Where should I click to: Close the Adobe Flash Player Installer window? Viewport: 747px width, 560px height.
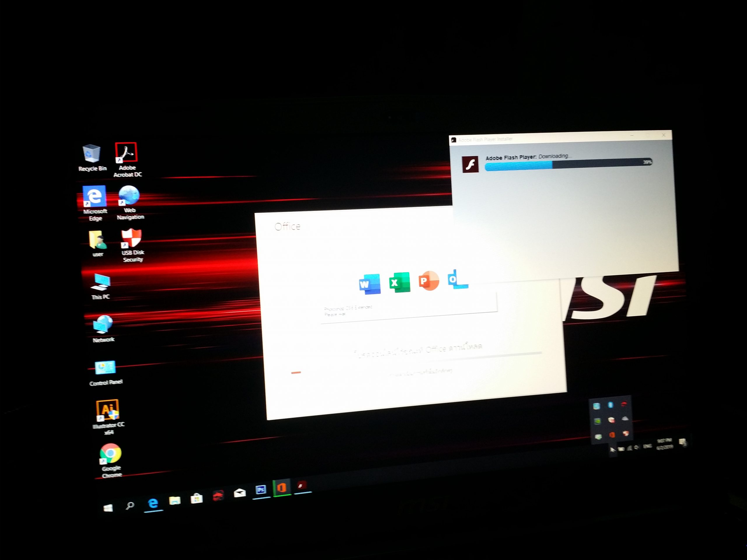(664, 135)
